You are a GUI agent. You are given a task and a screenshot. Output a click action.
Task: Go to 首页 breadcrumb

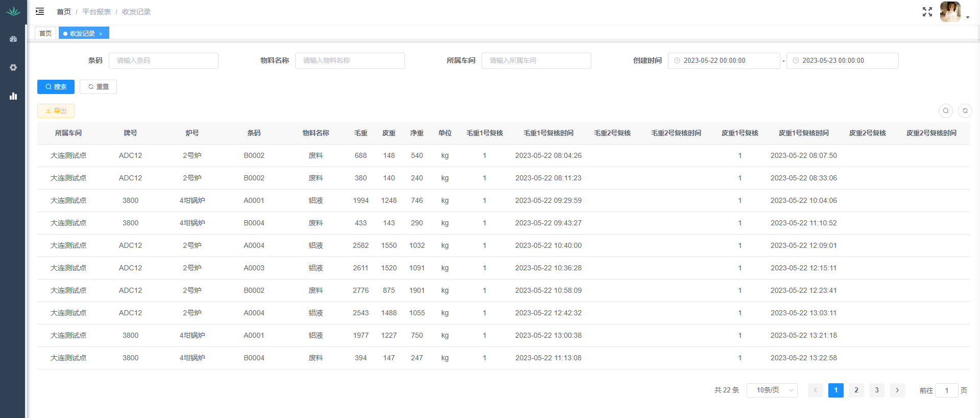(64, 12)
